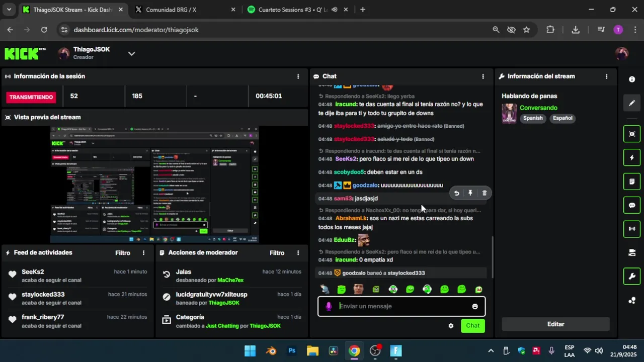The width and height of the screenshot is (644, 362).
Task: Select the Spanish tag
Action: coord(533,118)
